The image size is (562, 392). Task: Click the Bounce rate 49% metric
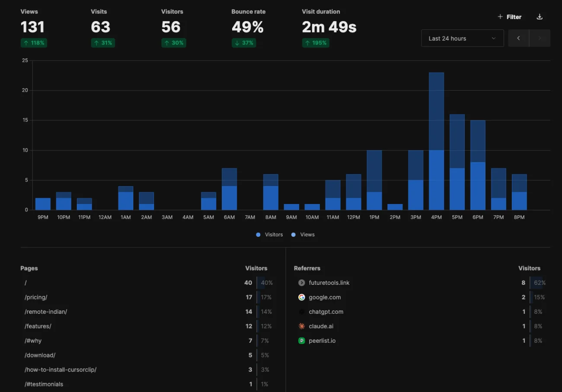(x=247, y=27)
